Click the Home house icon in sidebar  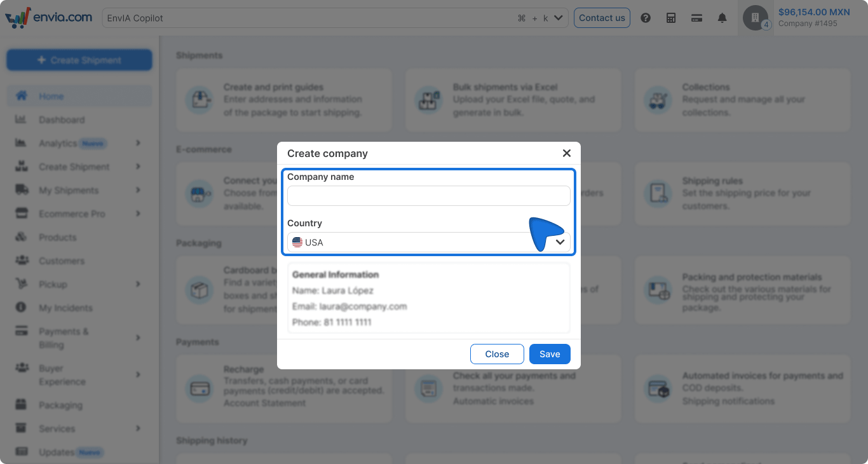tap(21, 96)
